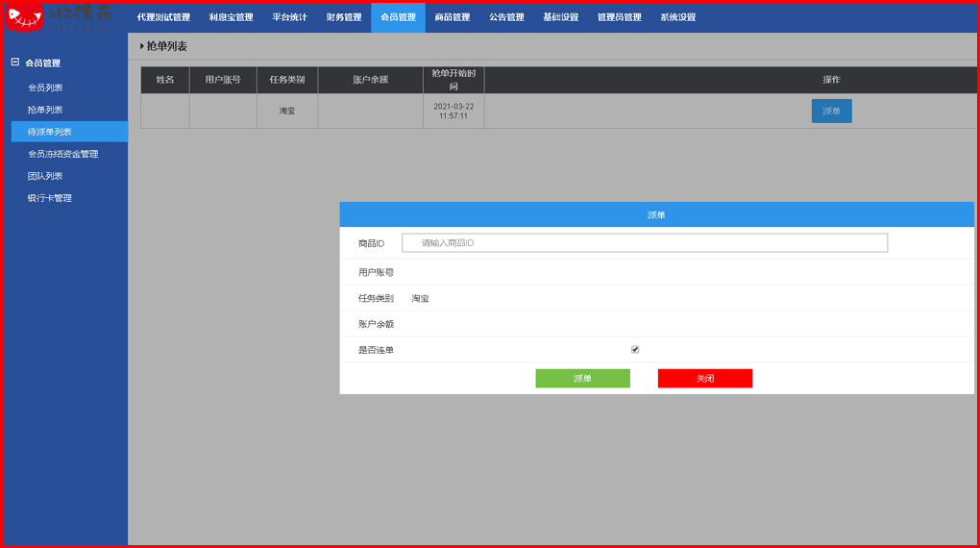The width and height of the screenshot is (980, 548).
Task: Go to 财务管理 in the top navigation
Action: click(344, 17)
